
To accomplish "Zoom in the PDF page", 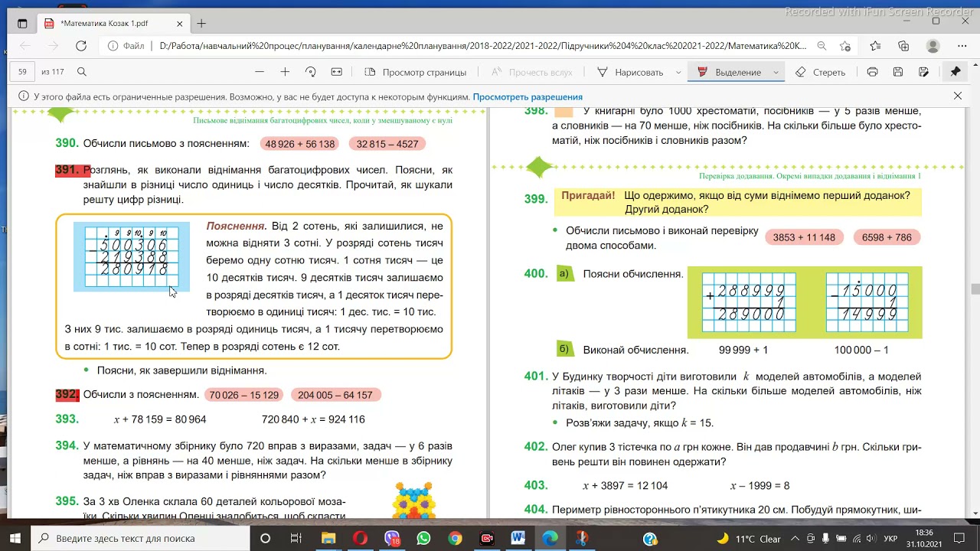I will point(285,72).
